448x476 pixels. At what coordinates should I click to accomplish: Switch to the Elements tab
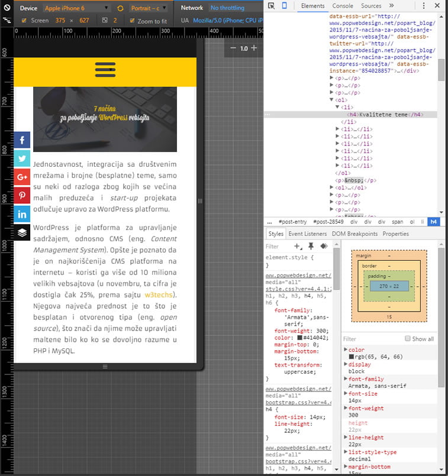[x=312, y=6]
